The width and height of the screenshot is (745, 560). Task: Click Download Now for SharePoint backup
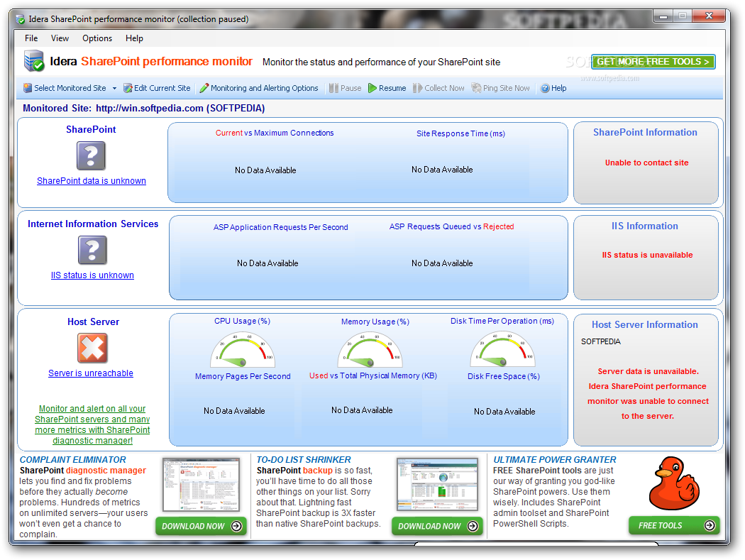tap(437, 526)
